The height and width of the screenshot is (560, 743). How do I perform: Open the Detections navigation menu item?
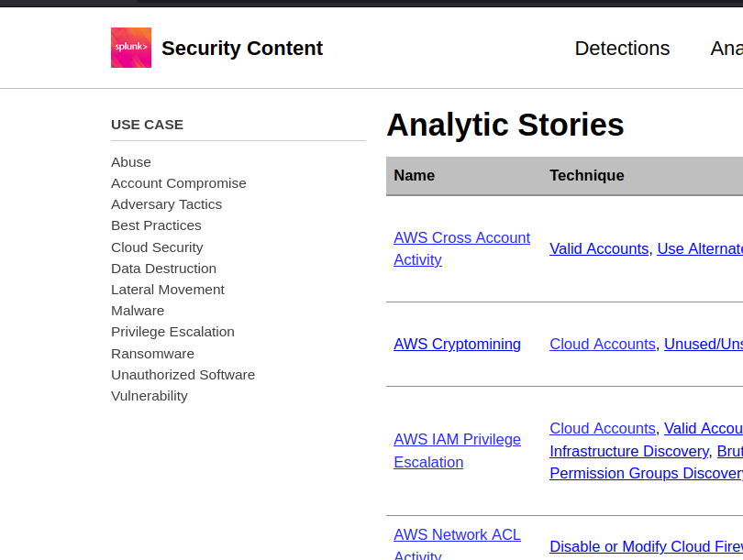pos(622,49)
